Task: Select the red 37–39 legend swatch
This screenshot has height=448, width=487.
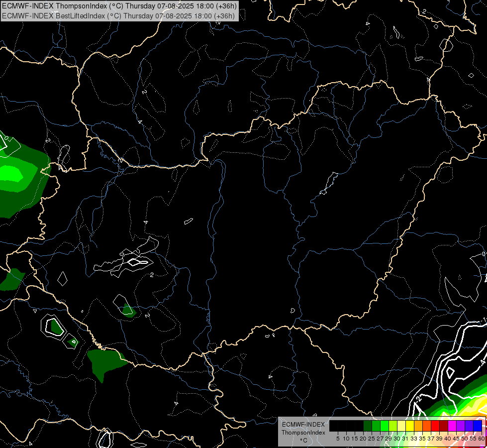Action: pyautogui.click(x=435, y=426)
